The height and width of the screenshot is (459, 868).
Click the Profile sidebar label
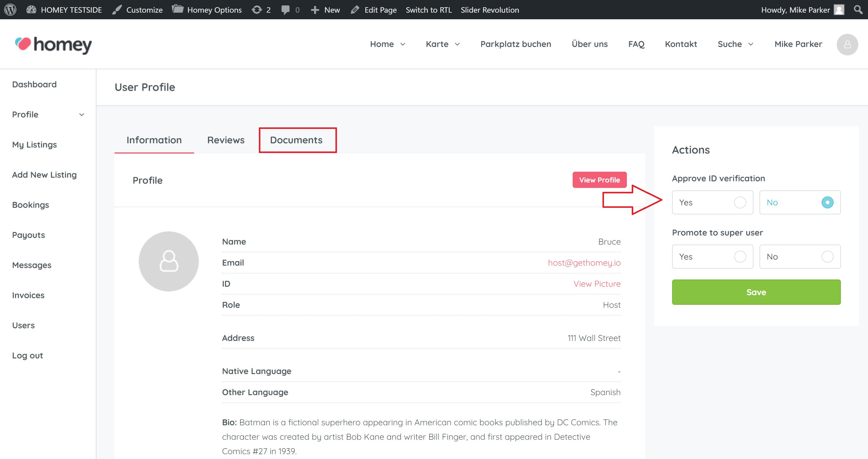tap(25, 114)
